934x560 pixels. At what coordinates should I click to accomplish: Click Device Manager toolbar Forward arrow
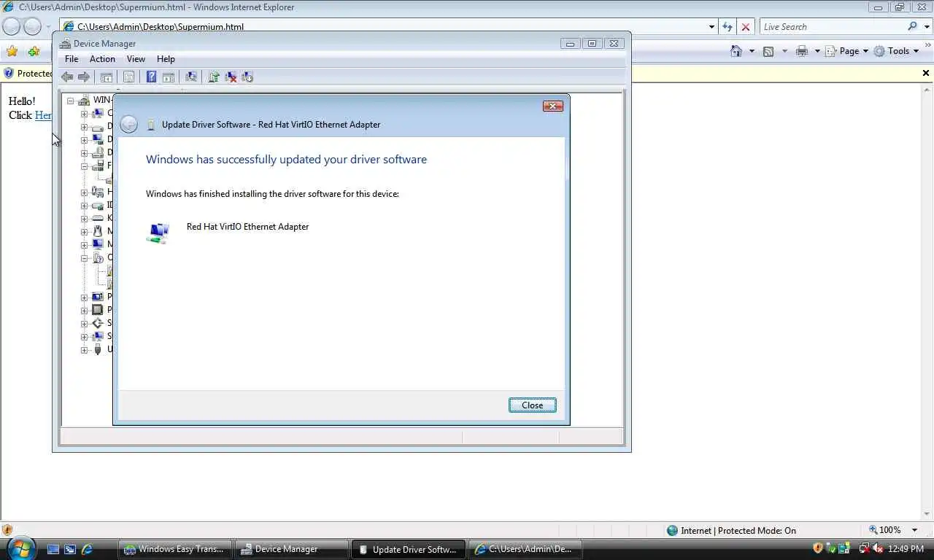tap(84, 77)
